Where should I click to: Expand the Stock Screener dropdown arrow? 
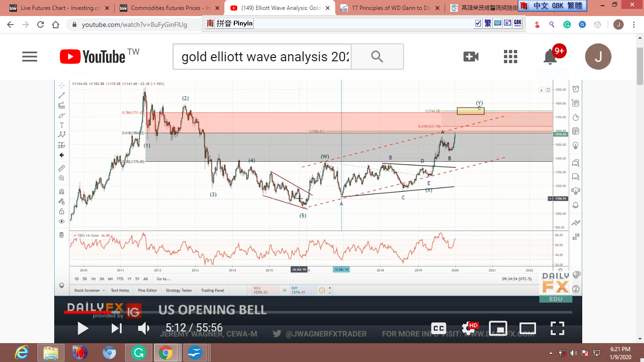tap(103, 290)
